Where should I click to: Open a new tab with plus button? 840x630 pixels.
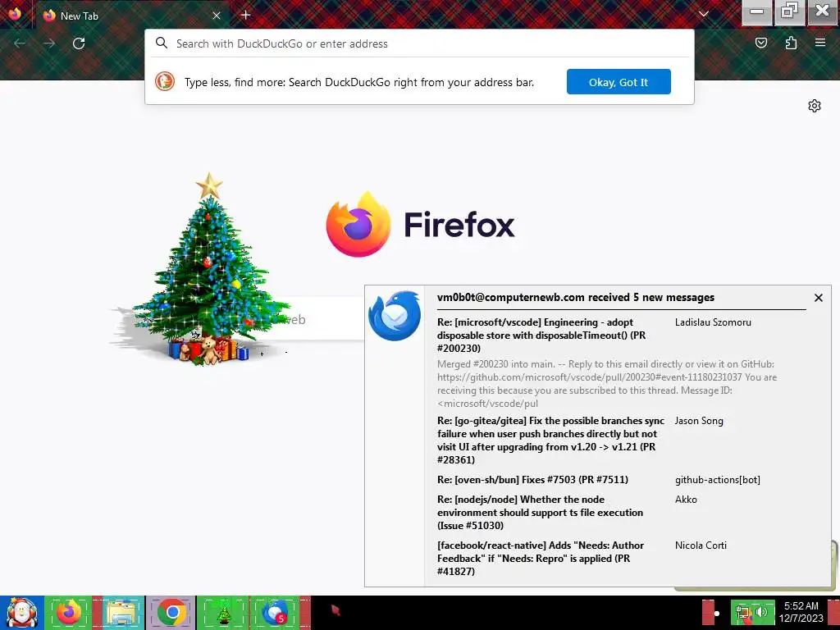(245, 15)
